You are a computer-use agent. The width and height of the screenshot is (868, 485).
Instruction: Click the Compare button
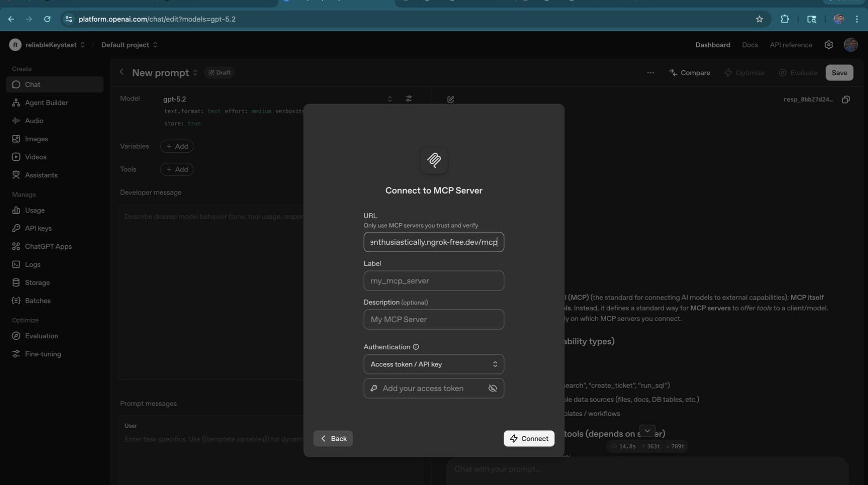coord(690,72)
